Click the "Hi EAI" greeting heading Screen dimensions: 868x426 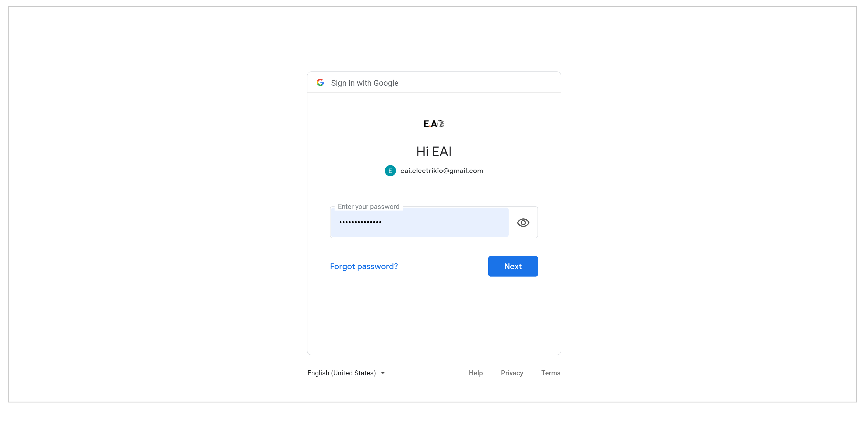click(434, 152)
